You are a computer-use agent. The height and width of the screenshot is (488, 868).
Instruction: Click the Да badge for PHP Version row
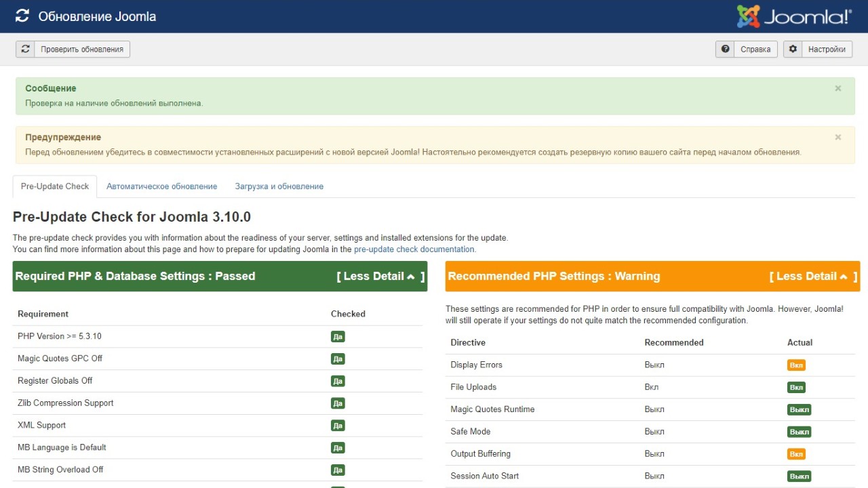338,337
